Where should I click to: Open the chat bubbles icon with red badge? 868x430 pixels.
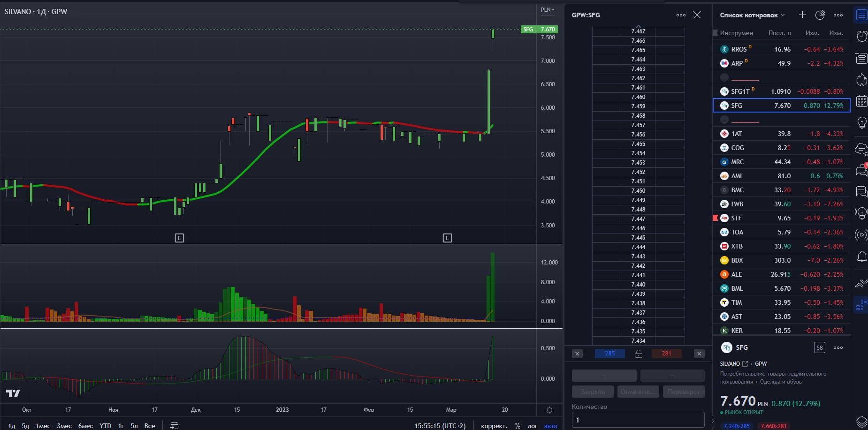pyautogui.click(x=861, y=169)
